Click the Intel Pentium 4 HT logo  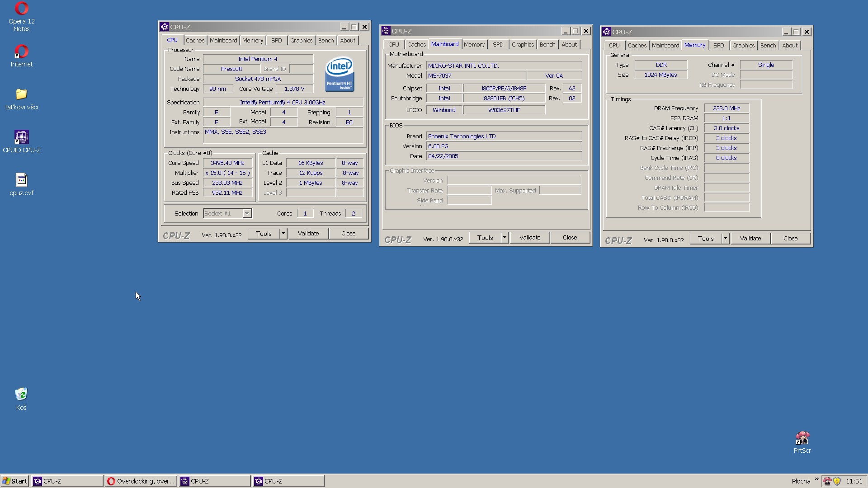point(340,74)
